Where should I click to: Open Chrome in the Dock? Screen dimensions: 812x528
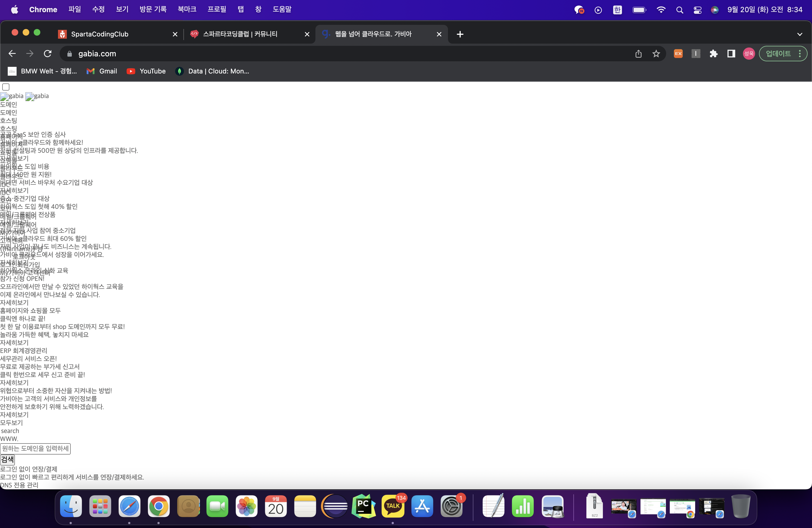(x=159, y=506)
